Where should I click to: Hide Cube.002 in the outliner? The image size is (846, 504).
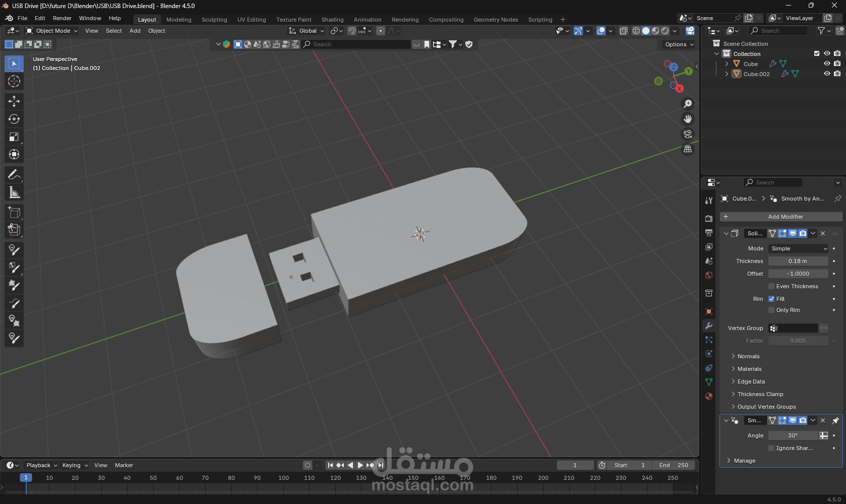pyautogui.click(x=827, y=74)
